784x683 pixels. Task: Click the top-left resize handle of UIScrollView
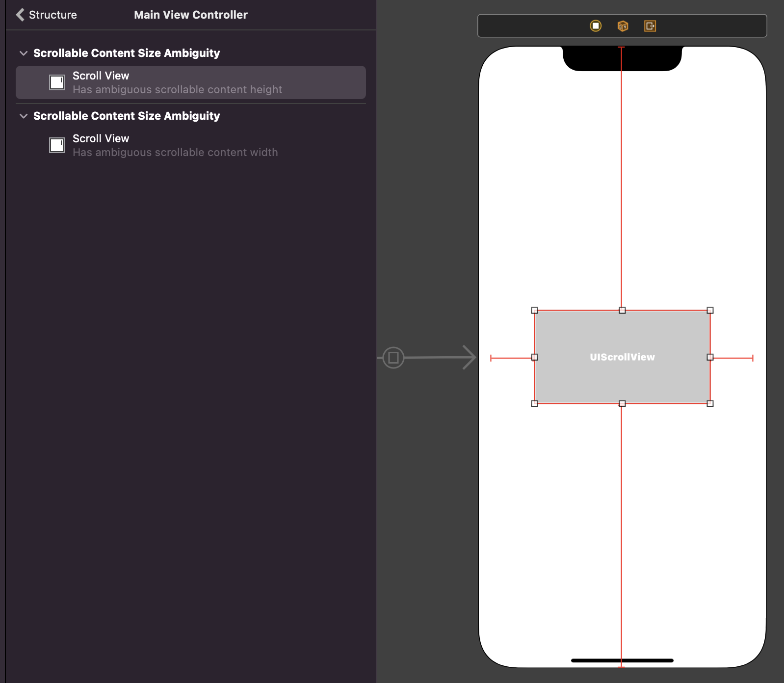click(535, 311)
